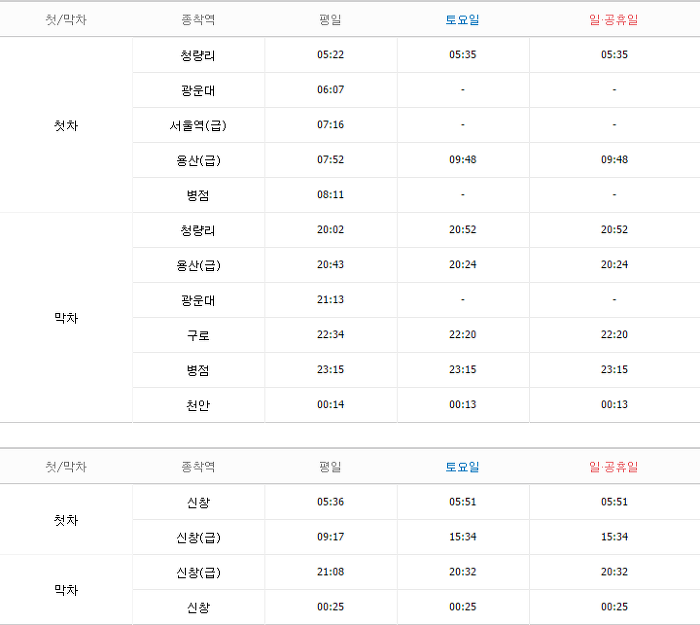Select the 막차 label in the 신창 table
The width and height of the screenshot is (700, 625).
tap(66, 590)
